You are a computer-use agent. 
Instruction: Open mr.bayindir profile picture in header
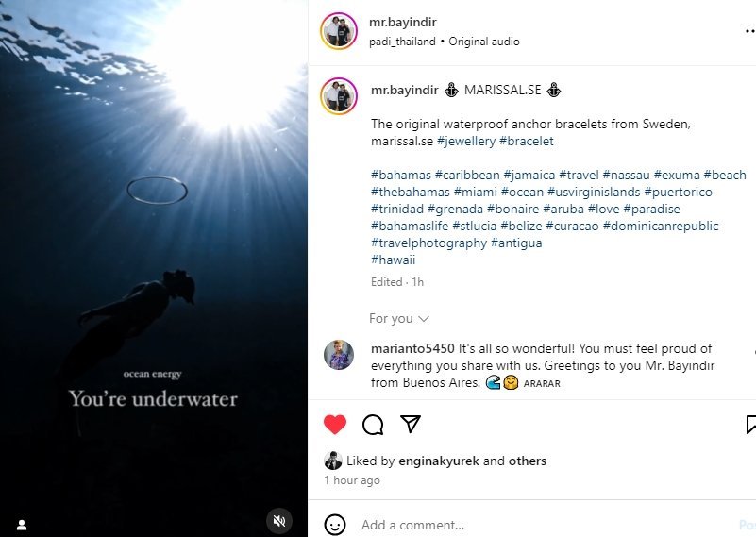pos(339,30)
